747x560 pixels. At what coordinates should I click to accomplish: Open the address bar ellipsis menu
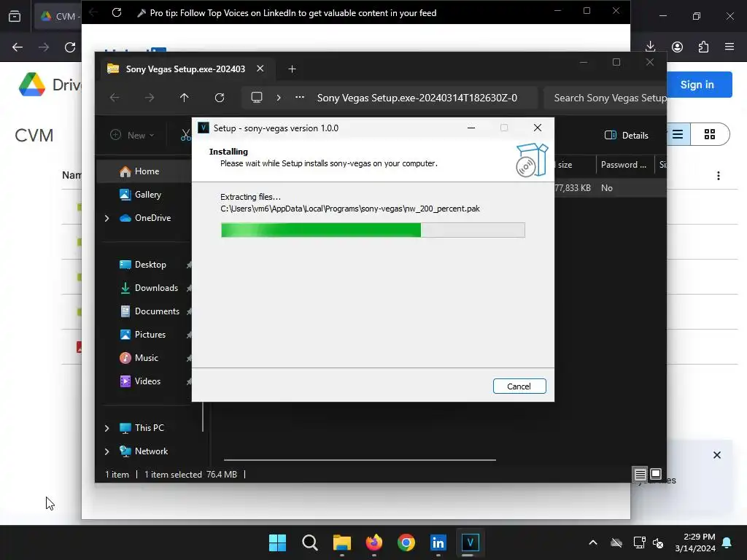click(x=300, y=97)
